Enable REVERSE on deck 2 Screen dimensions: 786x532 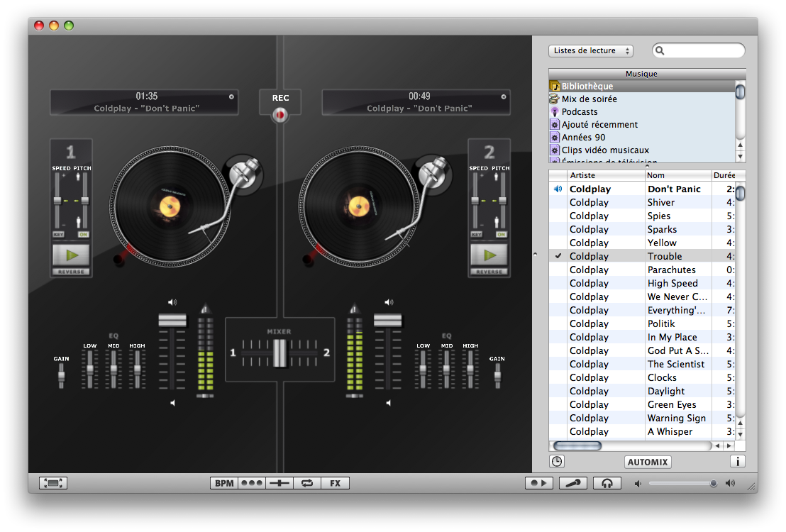click(489, 272)
